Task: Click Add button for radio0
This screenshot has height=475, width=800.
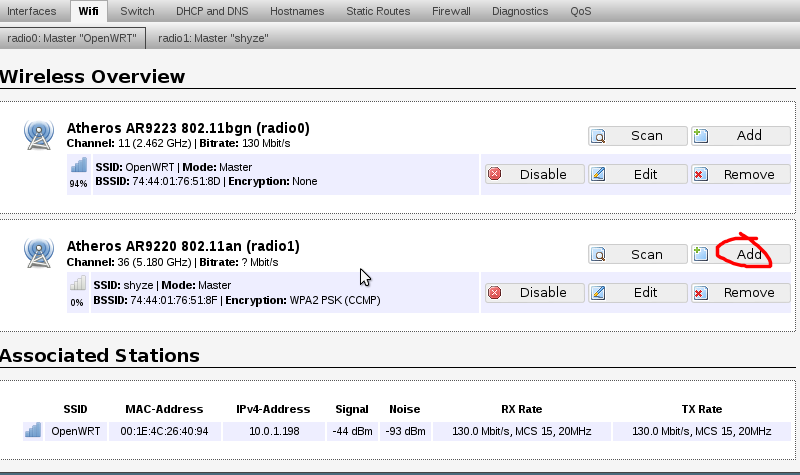Action: click(x=741, y=136)
